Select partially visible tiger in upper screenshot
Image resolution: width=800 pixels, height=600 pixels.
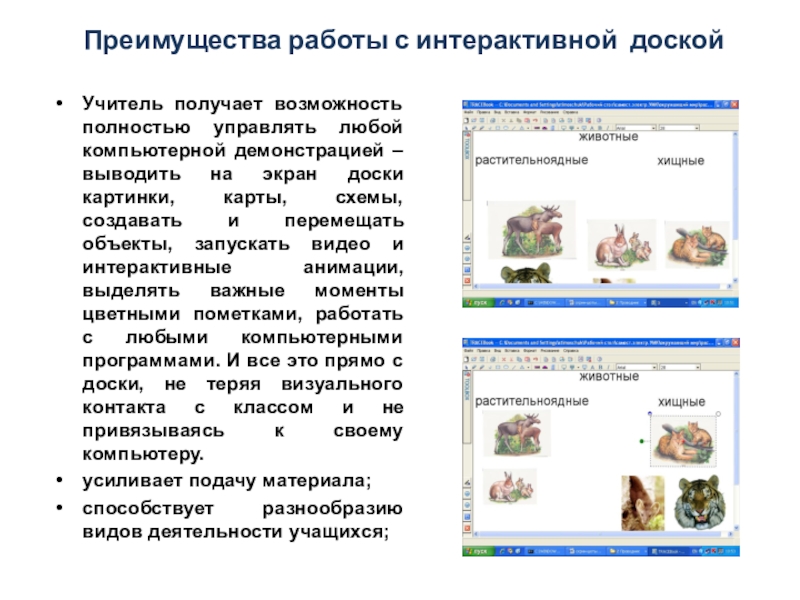click(526, 273)
